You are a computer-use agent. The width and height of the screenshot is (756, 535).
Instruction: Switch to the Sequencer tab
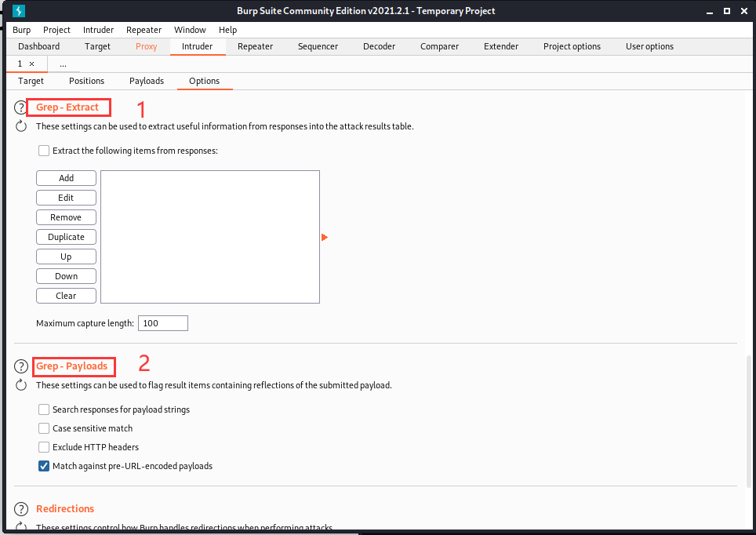318,46
